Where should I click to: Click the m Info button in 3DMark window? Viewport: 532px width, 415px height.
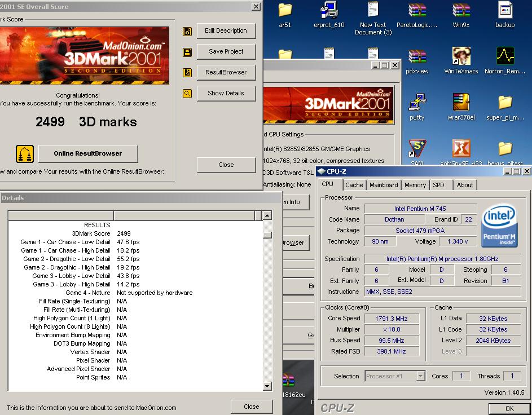coord(296,202)
